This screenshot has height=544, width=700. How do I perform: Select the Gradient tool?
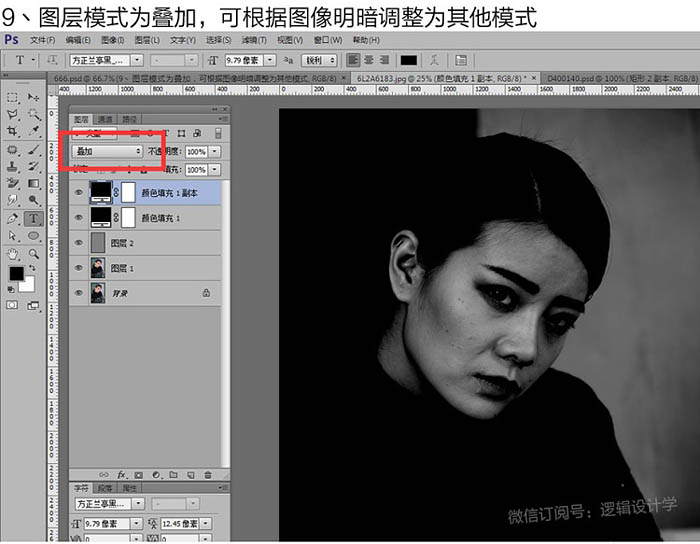tap(33, 183)
